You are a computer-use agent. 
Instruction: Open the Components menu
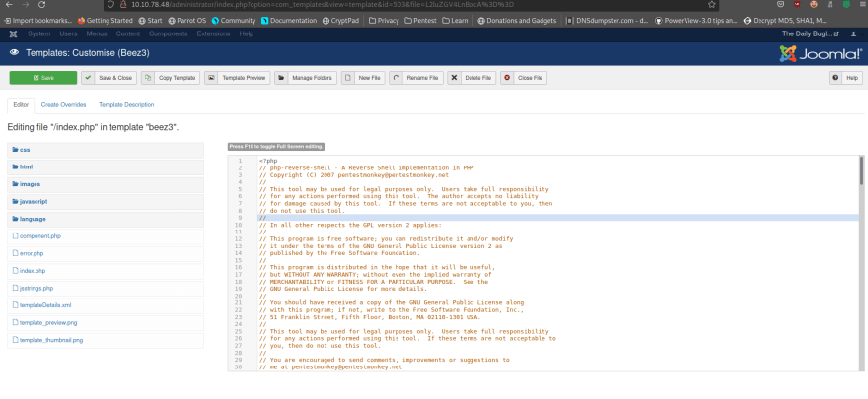[169, 33]
